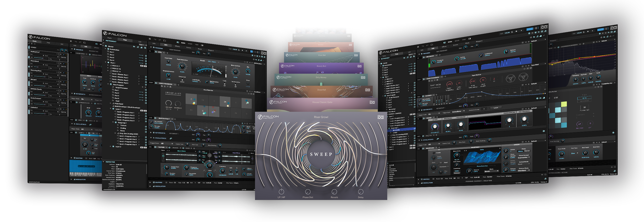
Task: Click the MIXER view button
Action: [x=190, y=44]
